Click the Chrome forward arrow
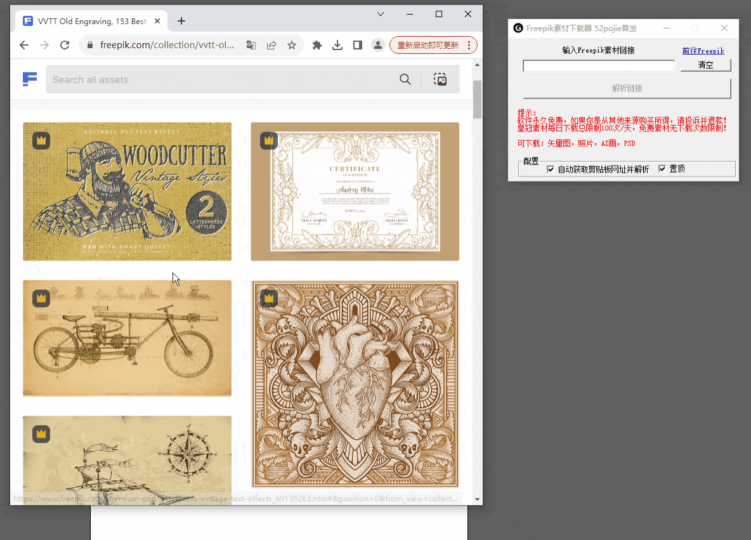The height and width of the screenshot is (540, 751). click(x=44, y=45)
